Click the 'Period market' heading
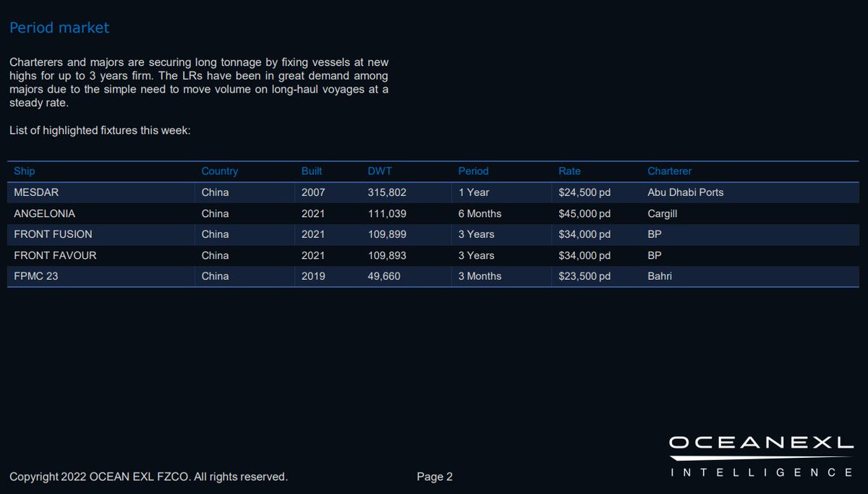Screen dimensions: 868x494 click(x=59, y=27)
